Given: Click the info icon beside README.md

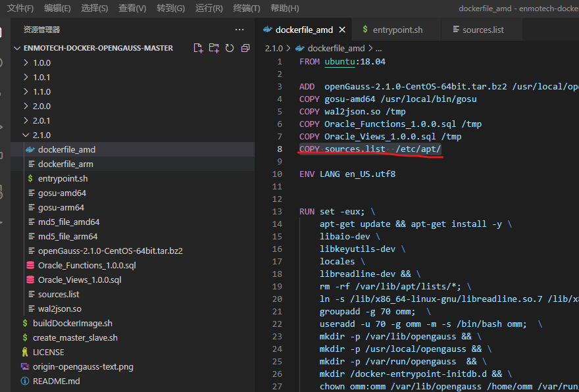Looking at the screenshot, I should pyautogui.click(x=25, y=381).
